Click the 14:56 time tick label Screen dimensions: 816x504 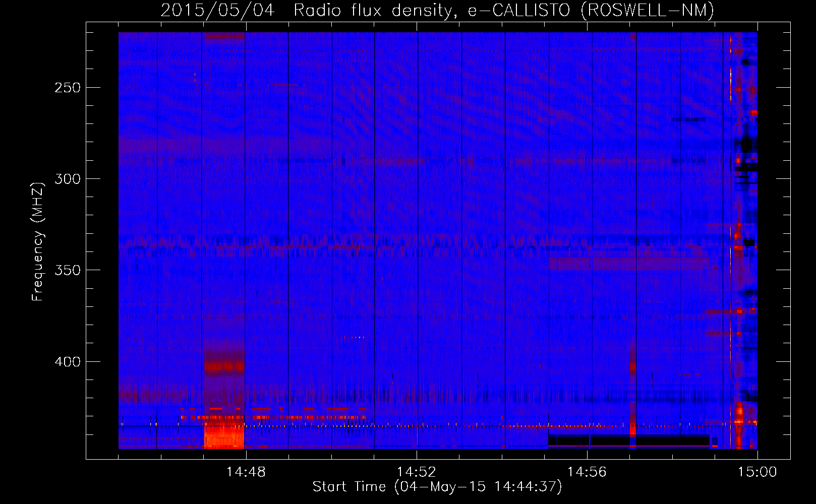pos(587,472)
